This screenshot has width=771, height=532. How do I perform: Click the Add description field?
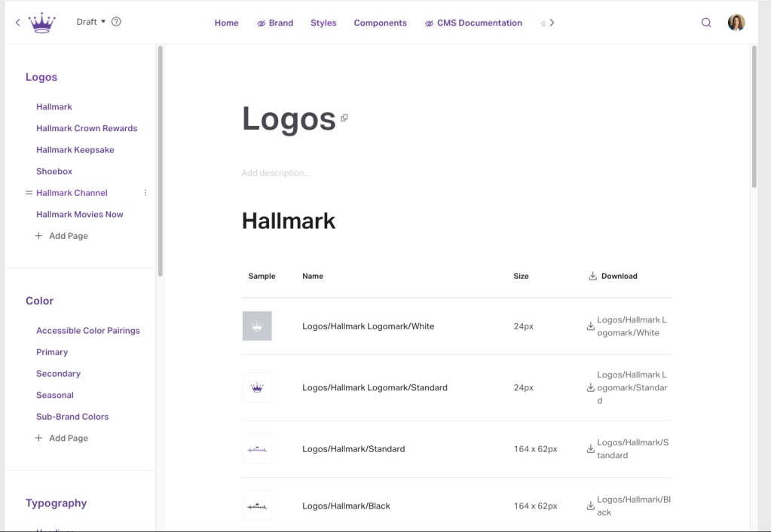coord(276,173)
